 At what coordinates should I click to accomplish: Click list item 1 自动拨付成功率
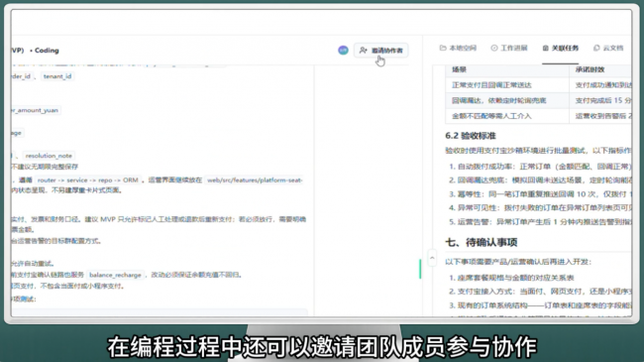coord(540,167)
